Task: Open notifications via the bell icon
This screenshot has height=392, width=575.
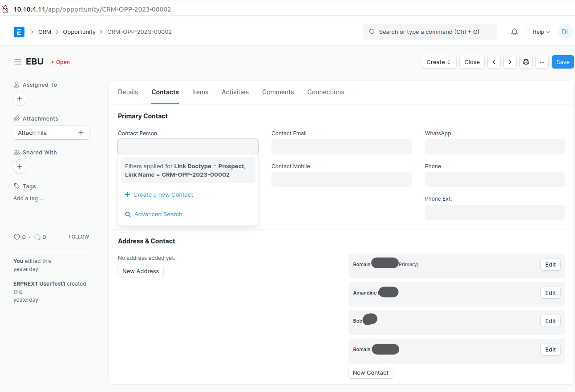Action: [514, 32]
